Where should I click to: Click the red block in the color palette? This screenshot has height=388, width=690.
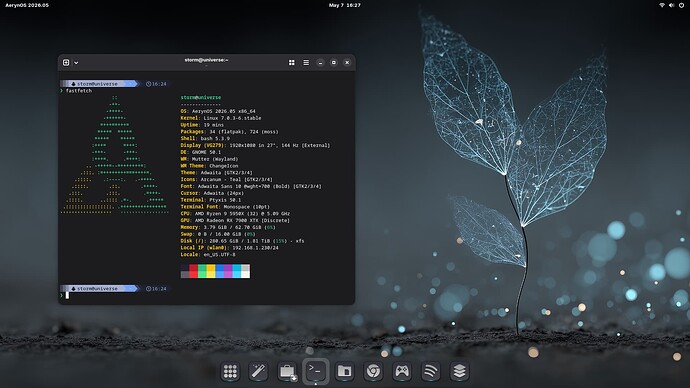pos(194,271)
